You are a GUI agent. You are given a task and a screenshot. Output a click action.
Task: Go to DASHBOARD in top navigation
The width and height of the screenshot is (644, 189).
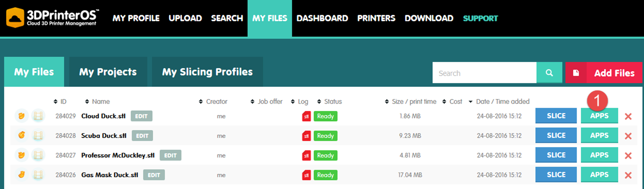322,18
